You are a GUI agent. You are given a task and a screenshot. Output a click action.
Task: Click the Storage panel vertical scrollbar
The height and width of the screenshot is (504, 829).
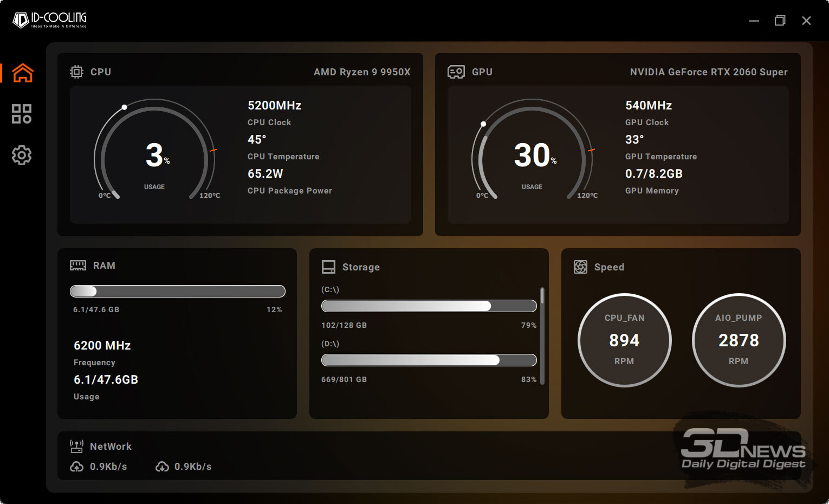(542, 336)
